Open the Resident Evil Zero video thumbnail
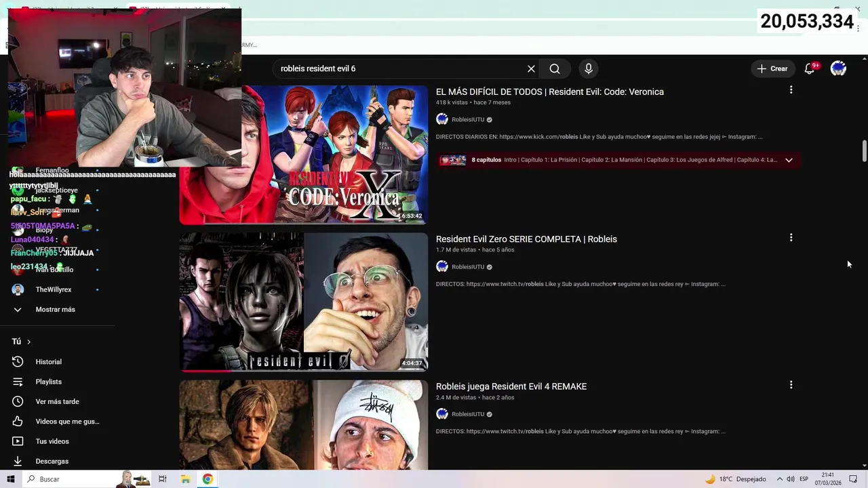Image resolution: width=868 pixels, height=488 pixels. [x=304, y=302]
